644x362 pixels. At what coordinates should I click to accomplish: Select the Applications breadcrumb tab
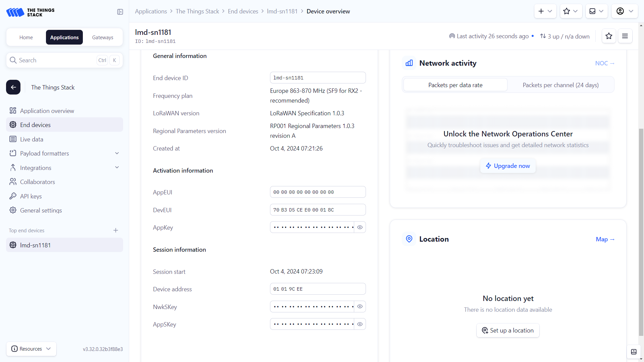coord(151,11)
